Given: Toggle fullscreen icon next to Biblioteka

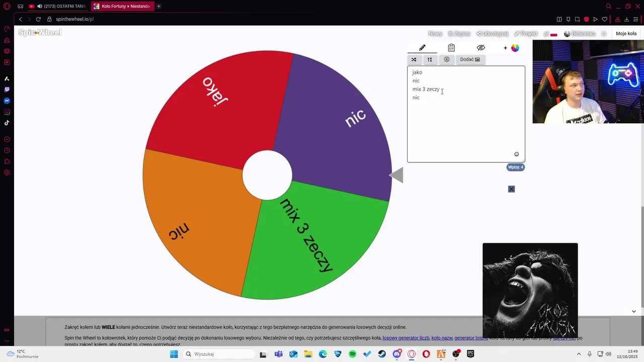Looking at the screenshot, I should (604, 34).
